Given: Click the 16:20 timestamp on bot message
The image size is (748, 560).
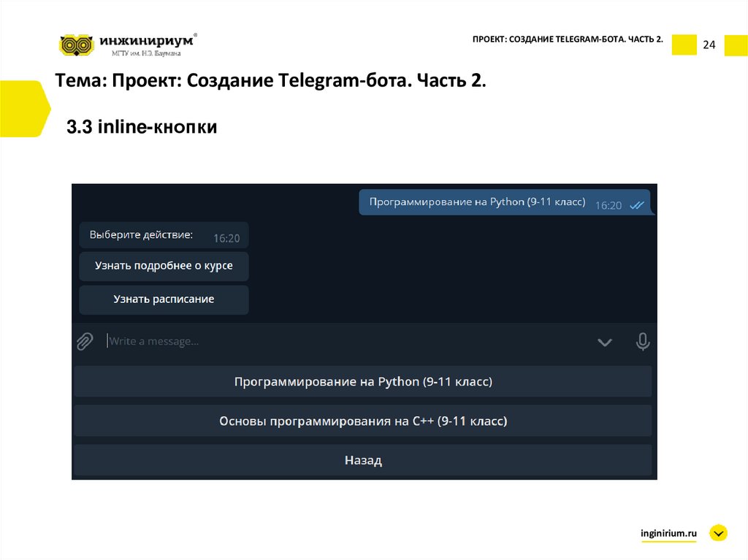Looking at the screenshot, I should coord(226,238).
